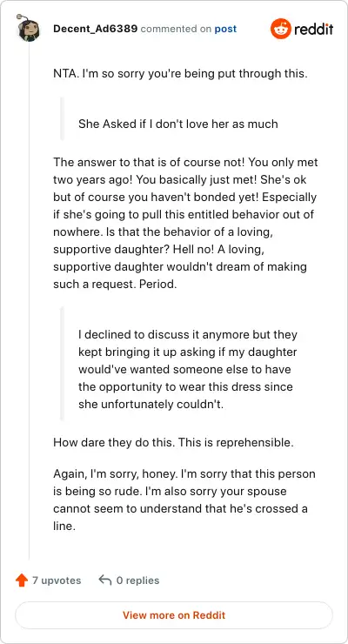
Task: Click the orange Reddit Snoo logo
Action: [x=281, y=29]
